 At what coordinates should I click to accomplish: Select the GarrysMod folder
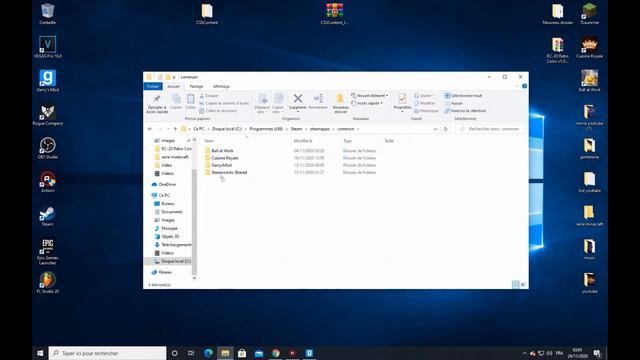click(x=222, y=165)
